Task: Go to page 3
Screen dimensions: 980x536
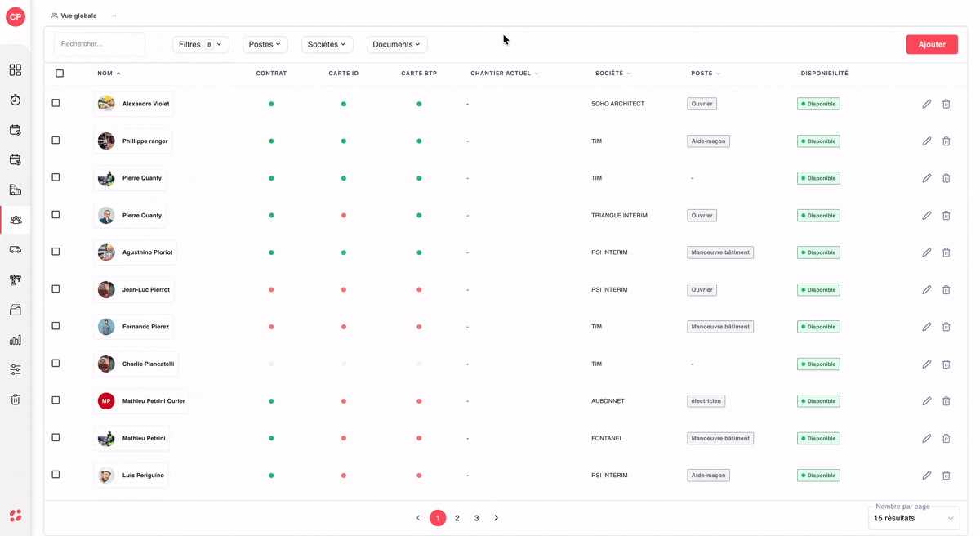Action: coord(477,518)
